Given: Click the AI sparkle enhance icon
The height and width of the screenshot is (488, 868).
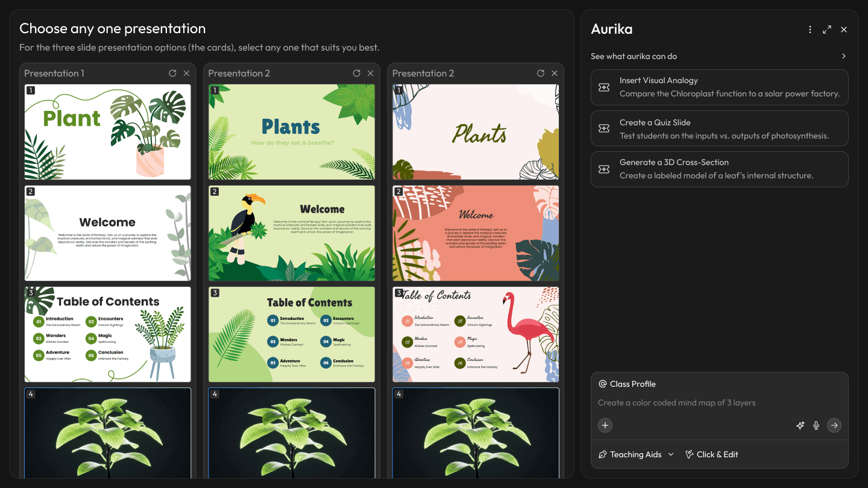Looking at the screenshot, I should 800,425.
